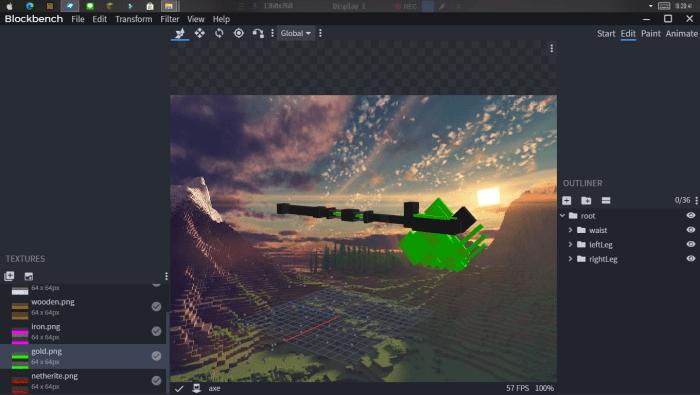Image resolution: width=700 pixels, height=395 pixels.
Task: Click the Add Group icon in Outliner
Action: point(586,200)
